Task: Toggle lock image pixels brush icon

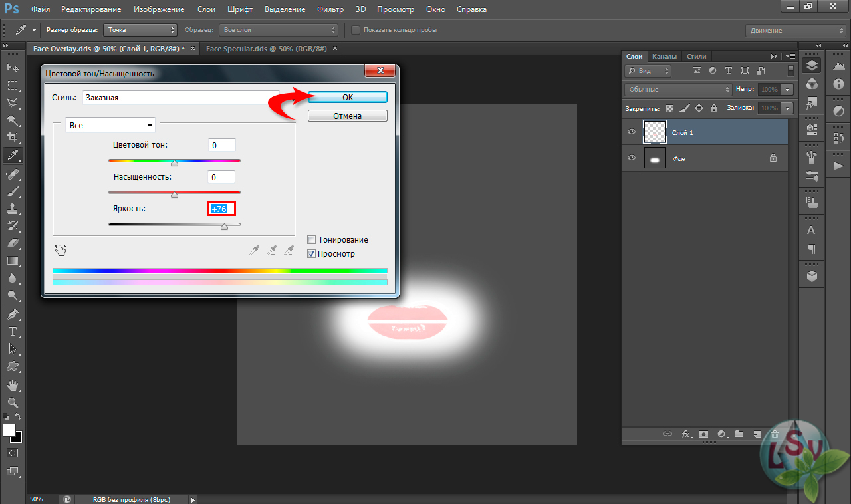Action: pyautogui.click(x=684, y=108)
